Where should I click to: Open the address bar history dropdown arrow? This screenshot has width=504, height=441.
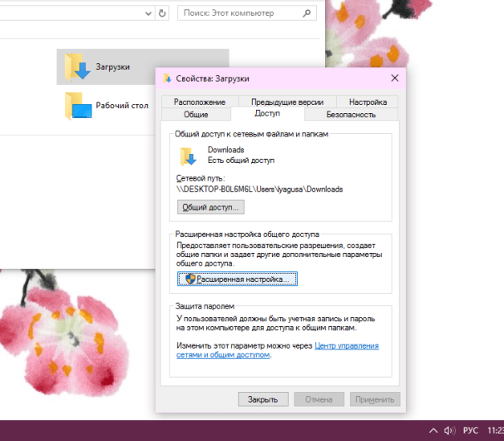[148, 13]
